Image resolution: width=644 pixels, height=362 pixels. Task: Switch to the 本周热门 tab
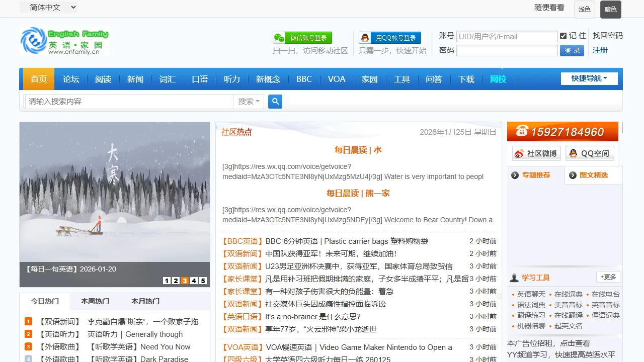click(x=95, y=301)
